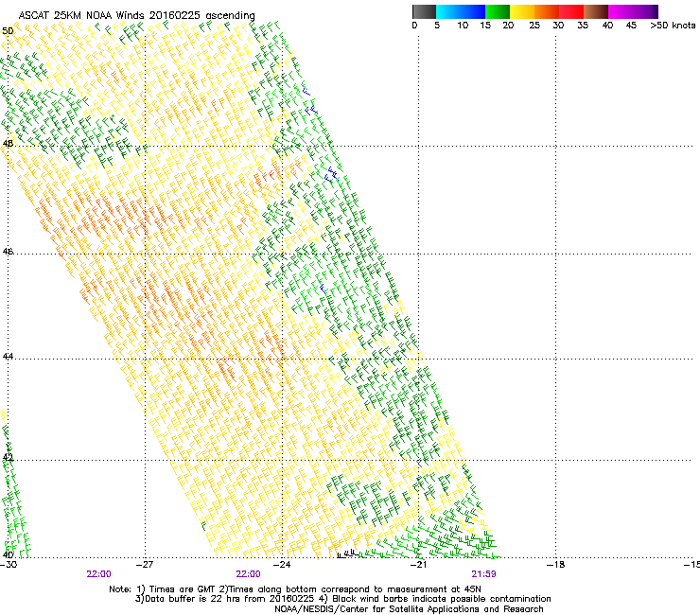Select the '0' label under the color bar
Screen dimensions: 700x615
(x=414, y=26)
